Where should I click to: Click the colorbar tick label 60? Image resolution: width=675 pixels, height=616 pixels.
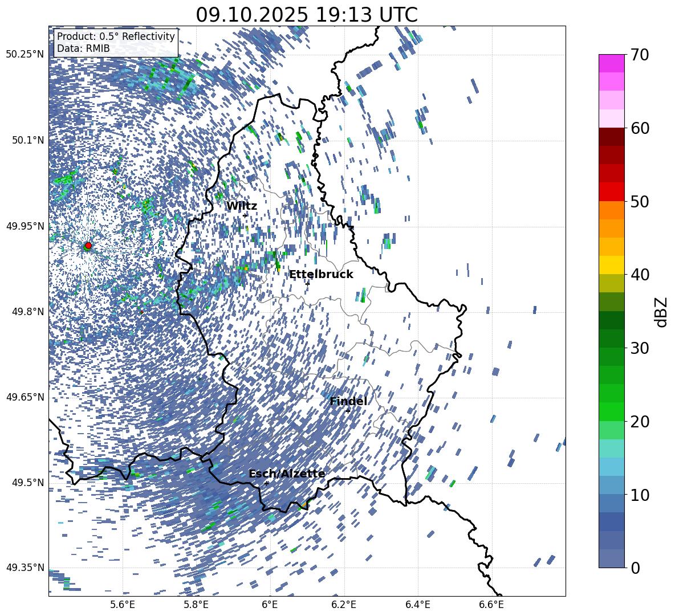click(639, 128)
